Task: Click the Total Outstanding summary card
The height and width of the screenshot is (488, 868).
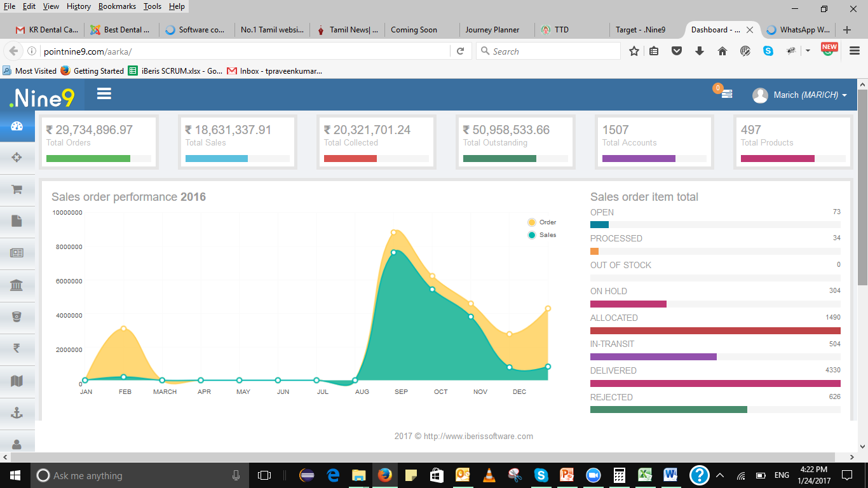Action: coord(515,142)
